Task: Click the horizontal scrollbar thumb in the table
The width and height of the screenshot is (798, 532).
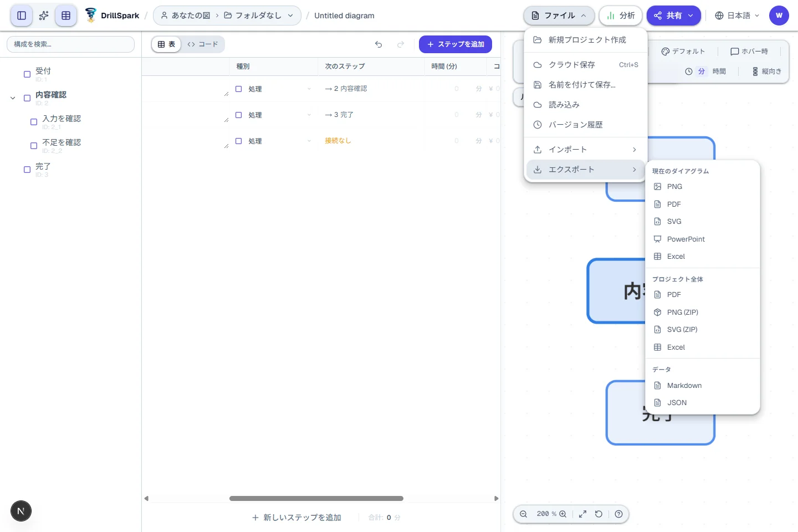Action: pos(316,499)
